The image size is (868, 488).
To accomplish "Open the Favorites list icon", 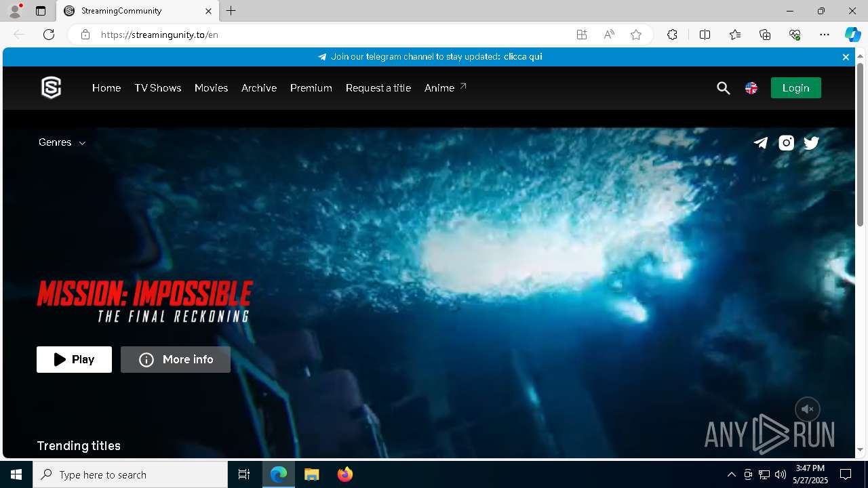I will (735, 35).
